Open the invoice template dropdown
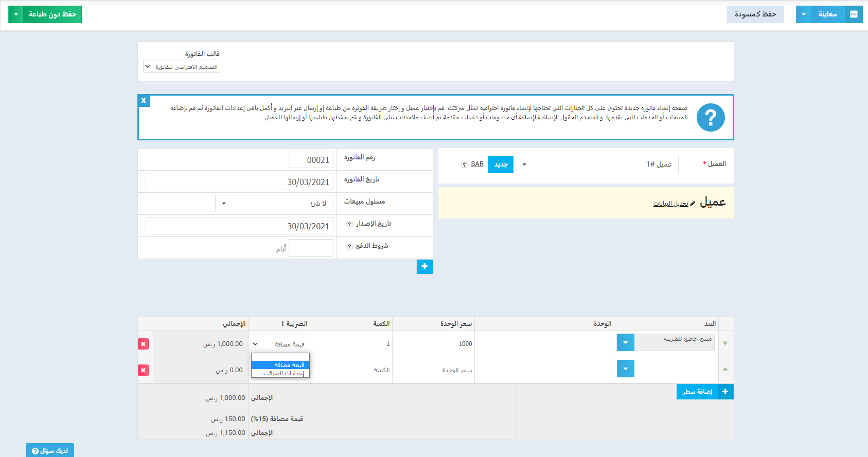 tap(182, 67)
